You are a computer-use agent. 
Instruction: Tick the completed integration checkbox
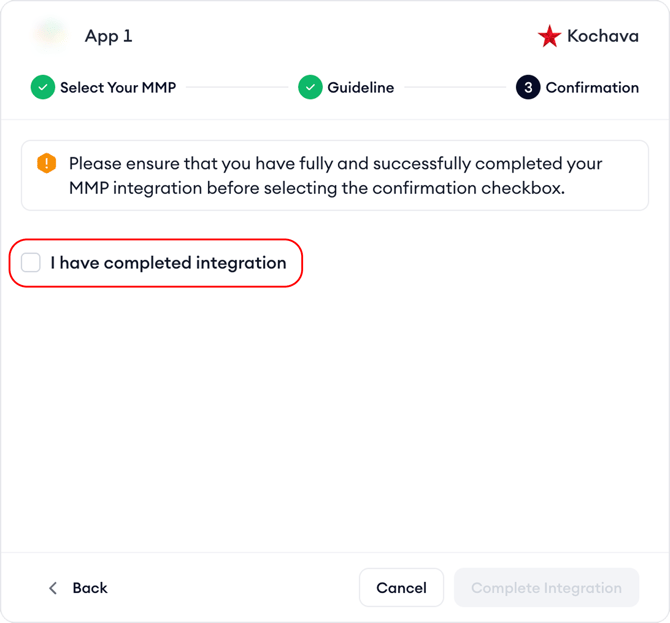click(x=31, y=263)
